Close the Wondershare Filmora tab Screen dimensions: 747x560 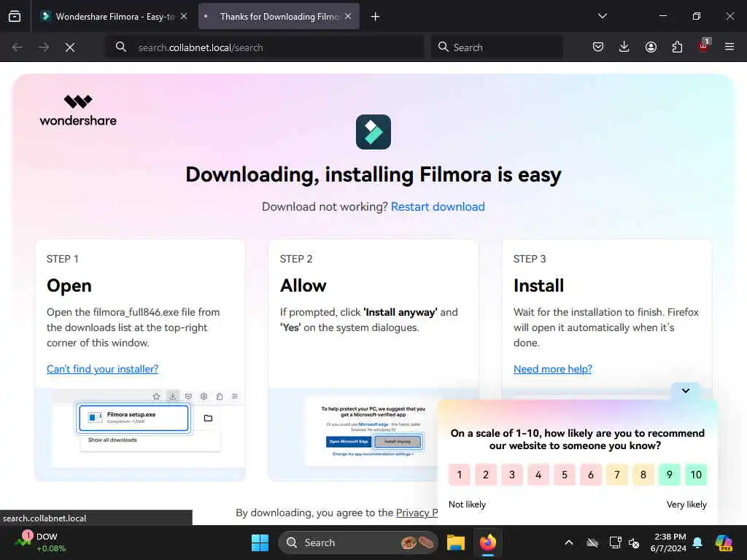184,16
